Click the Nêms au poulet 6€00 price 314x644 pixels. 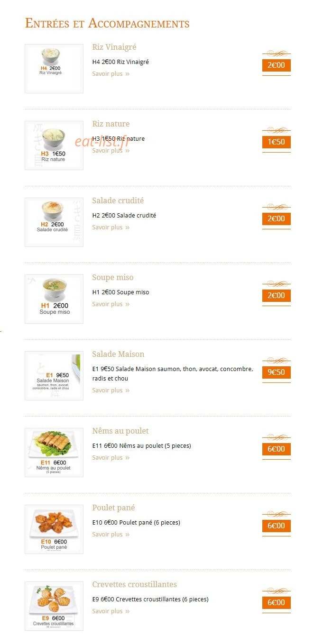277,449
